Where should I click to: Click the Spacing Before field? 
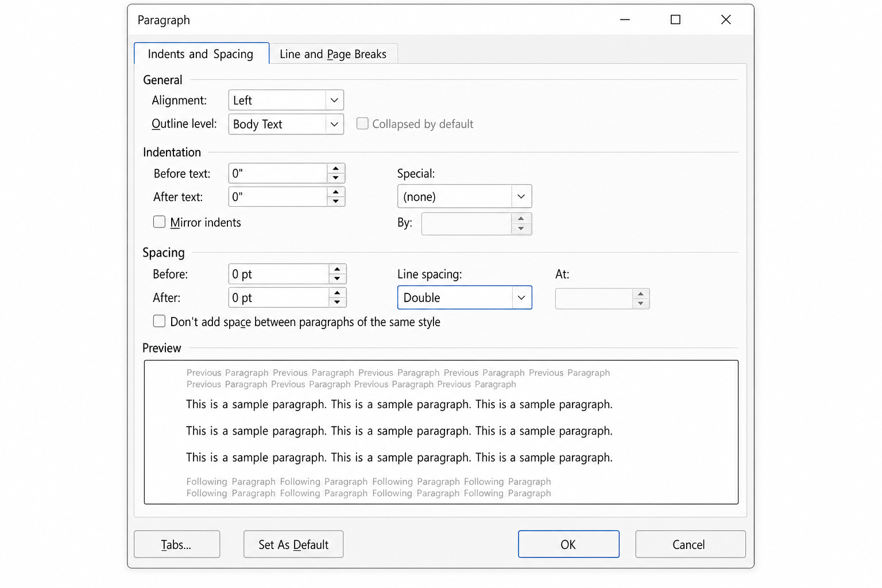tap(278, 274)
